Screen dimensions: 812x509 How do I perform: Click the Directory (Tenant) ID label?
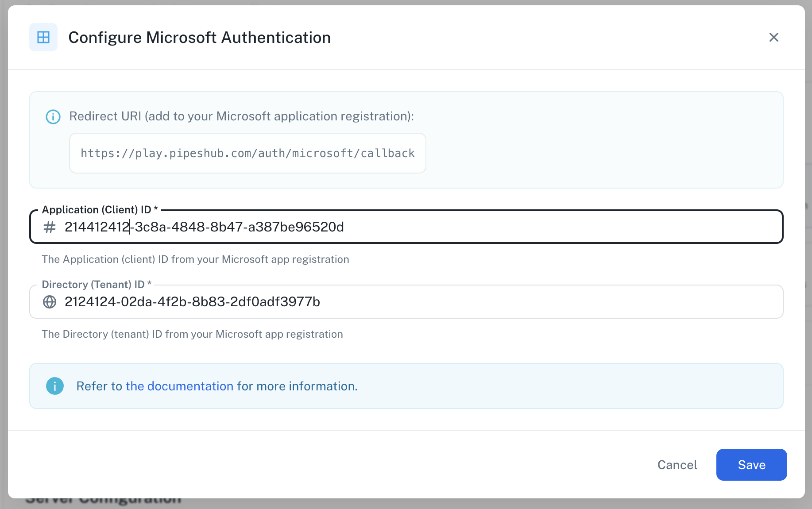pos(96,284)
